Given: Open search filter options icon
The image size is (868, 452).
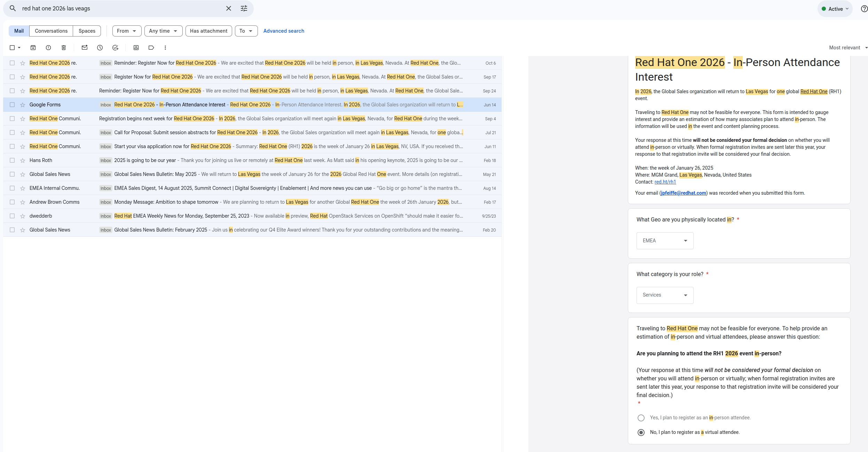Looking at the screenshot, I should coord(244,8).
